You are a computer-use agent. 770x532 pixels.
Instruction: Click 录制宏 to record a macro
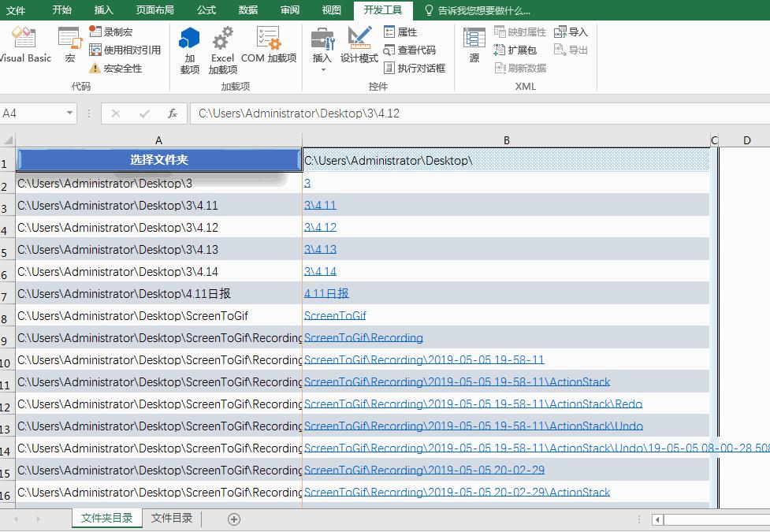[x=111, y=32]
